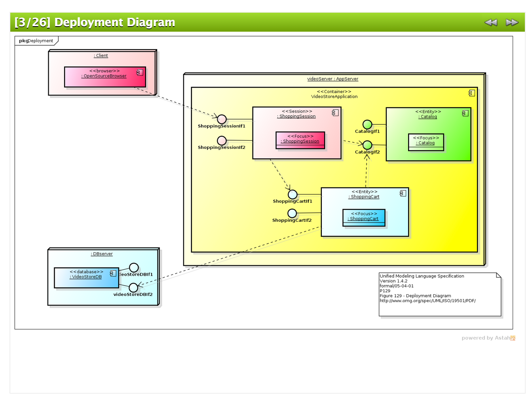532x400 pixels.
Task: Click the '<<browser>>' stereotype label
Action: 104,71
